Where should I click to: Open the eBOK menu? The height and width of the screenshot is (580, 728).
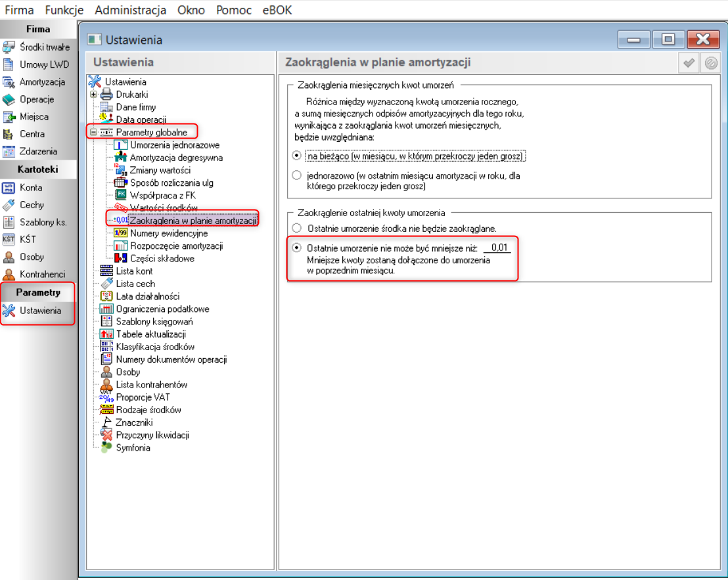277,10
